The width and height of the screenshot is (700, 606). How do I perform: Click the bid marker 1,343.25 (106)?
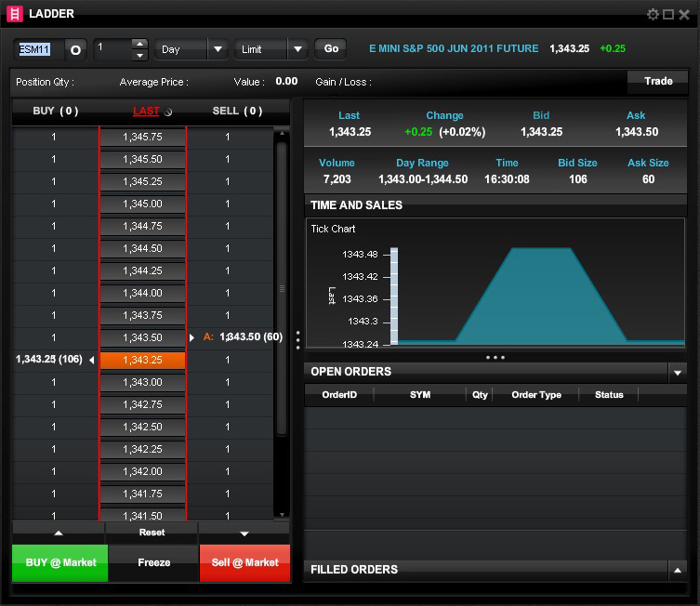click(x=49, y=359)
